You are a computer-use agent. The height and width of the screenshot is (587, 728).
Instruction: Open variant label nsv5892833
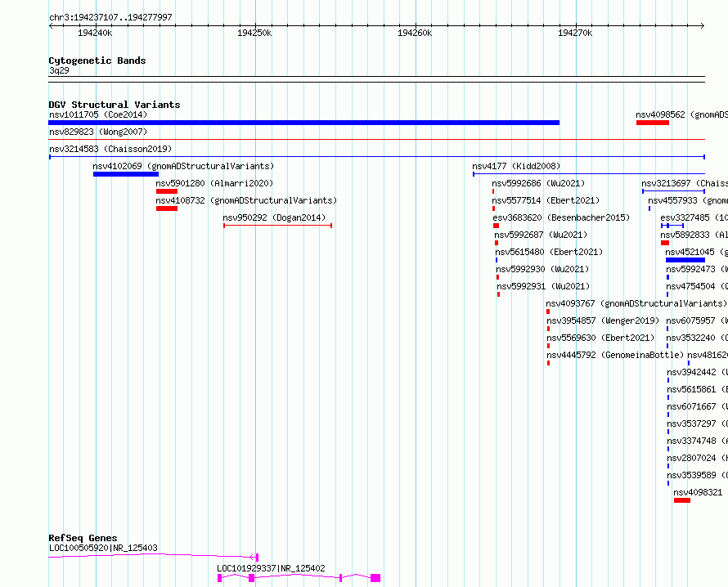(x=694, y=235)
